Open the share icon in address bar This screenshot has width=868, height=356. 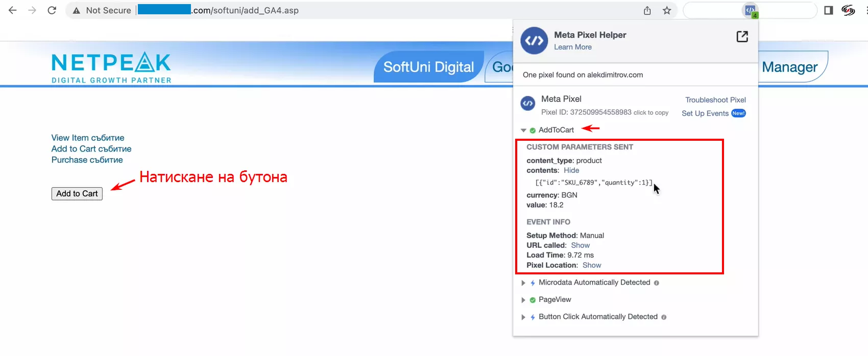(647, 10)
